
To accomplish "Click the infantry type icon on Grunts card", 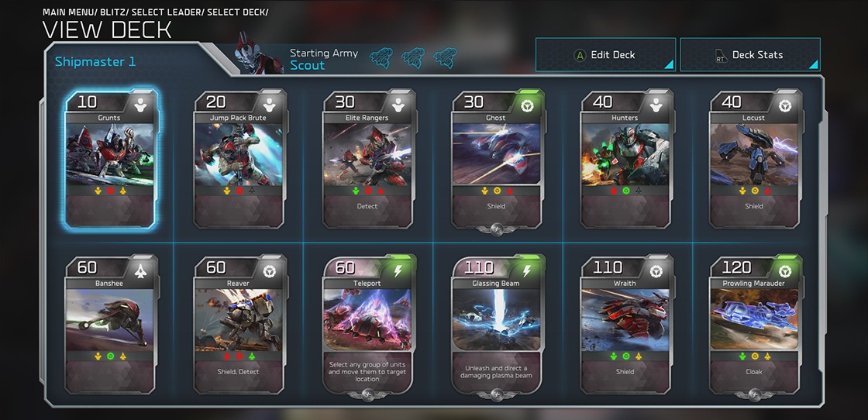I will [x=140, y=105].
